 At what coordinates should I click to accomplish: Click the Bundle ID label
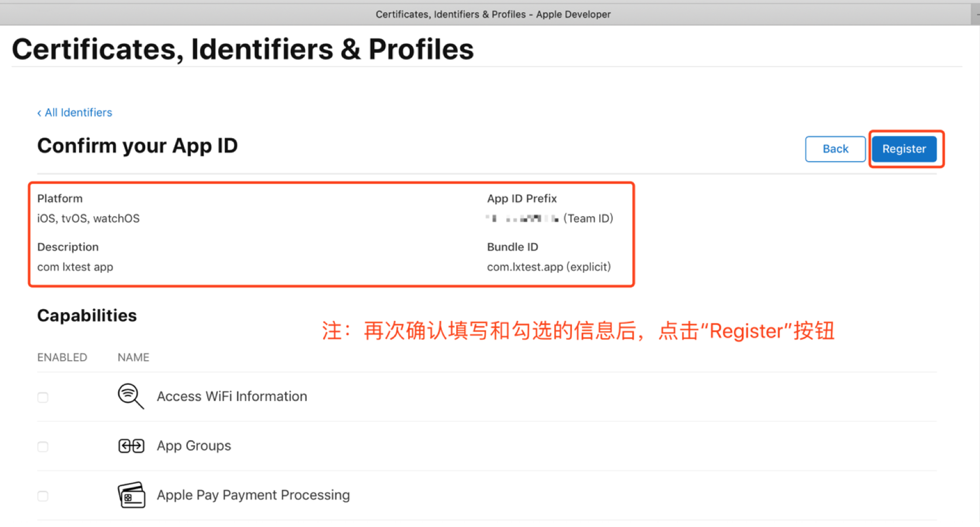pyautogui.click(x=512, y=247)
